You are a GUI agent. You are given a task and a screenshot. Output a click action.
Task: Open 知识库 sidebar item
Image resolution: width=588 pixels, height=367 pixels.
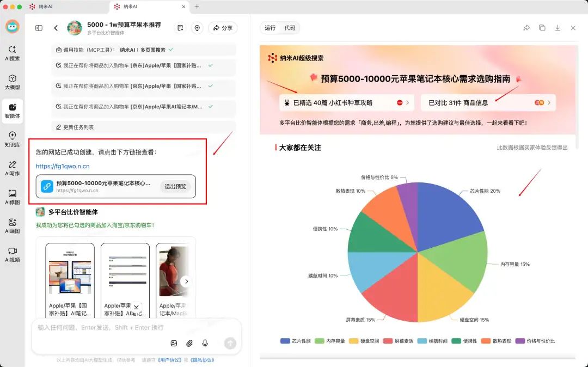[13, 139]
